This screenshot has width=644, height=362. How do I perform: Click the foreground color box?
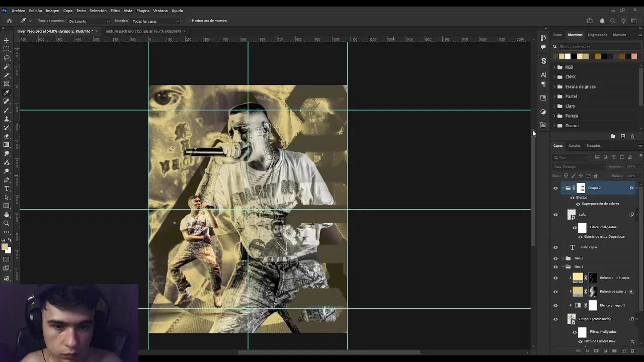tap(5, 247)
